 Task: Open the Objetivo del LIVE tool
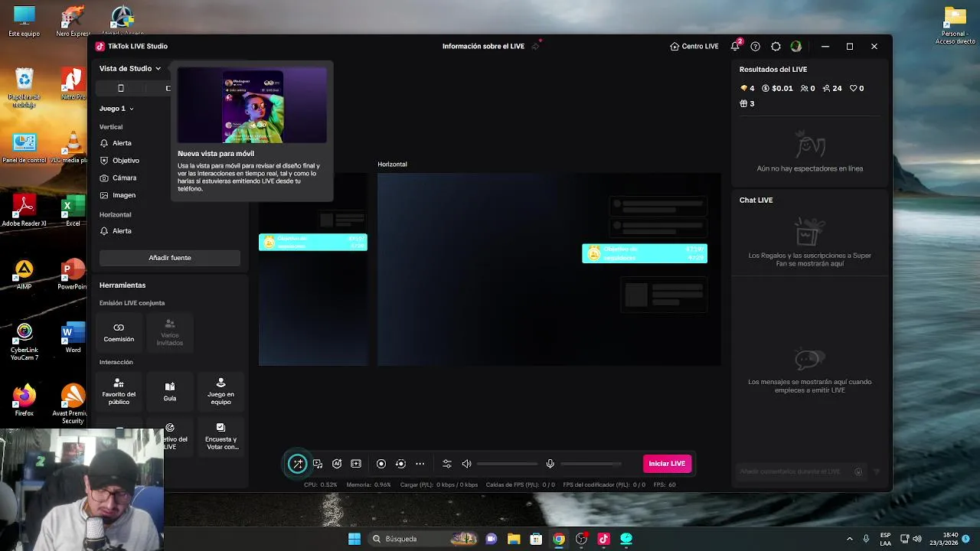coord(171,436)
